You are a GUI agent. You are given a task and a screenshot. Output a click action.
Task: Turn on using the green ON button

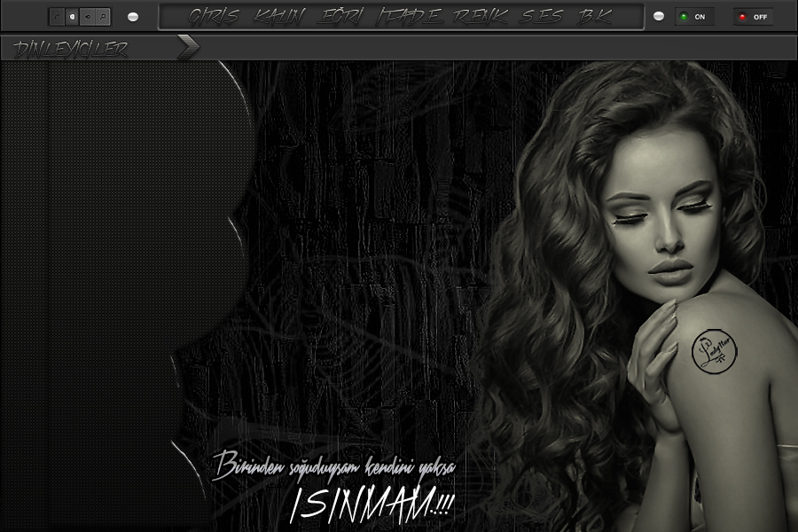coord(694,17)
